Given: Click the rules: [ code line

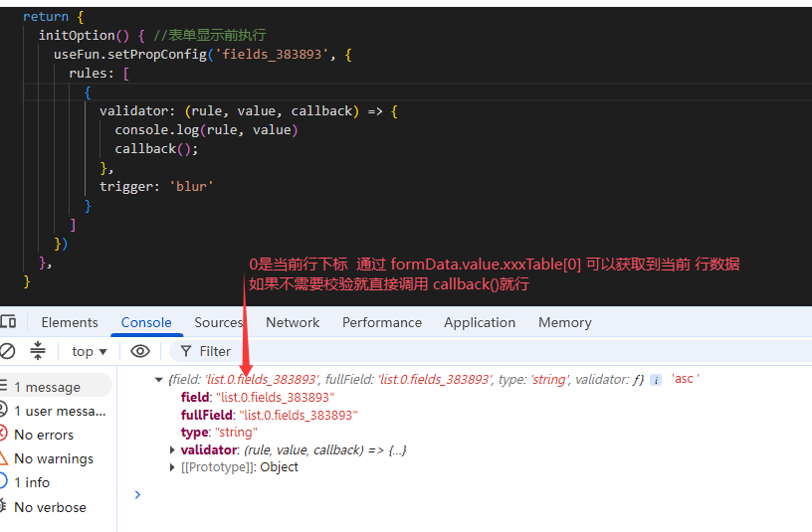Looking at the screenshot, I should pos(99,74).
